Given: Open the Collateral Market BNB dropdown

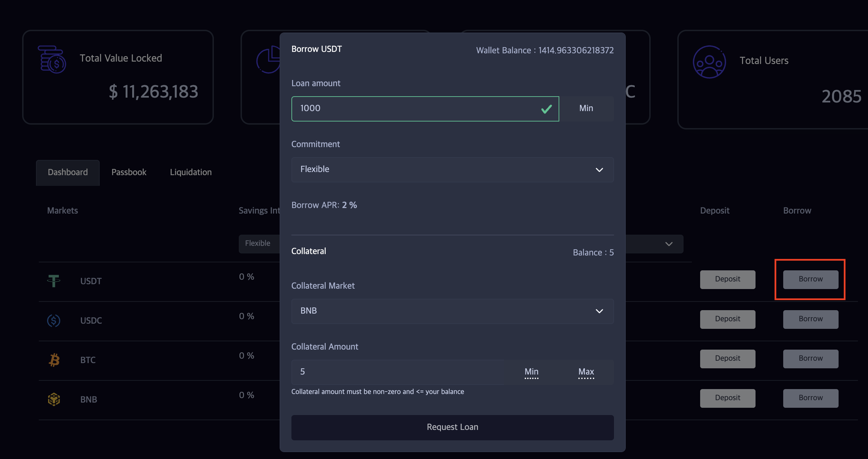Looking at the screenshot, I should (452, 311).
